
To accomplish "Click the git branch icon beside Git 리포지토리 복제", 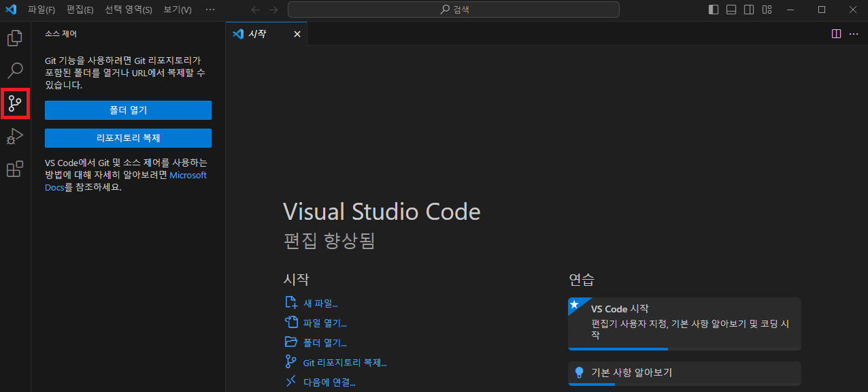I will tap(291, 362).
